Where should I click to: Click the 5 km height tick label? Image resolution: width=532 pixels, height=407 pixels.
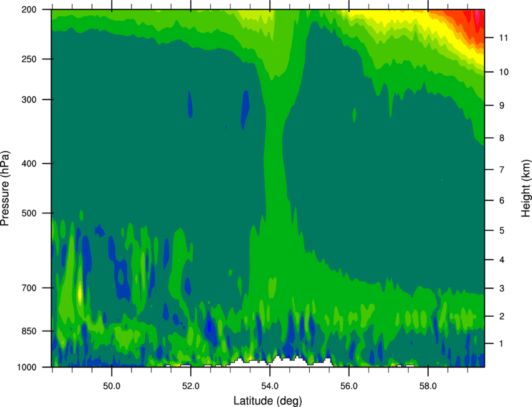[x=502, y=230]
